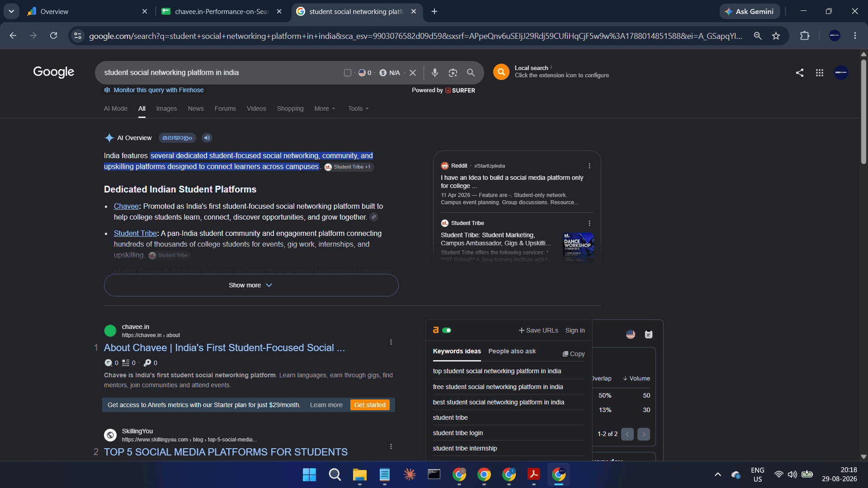The image size is (868, 488).
Task: Sort by Volume column
Action: click(x=637, y=379)
